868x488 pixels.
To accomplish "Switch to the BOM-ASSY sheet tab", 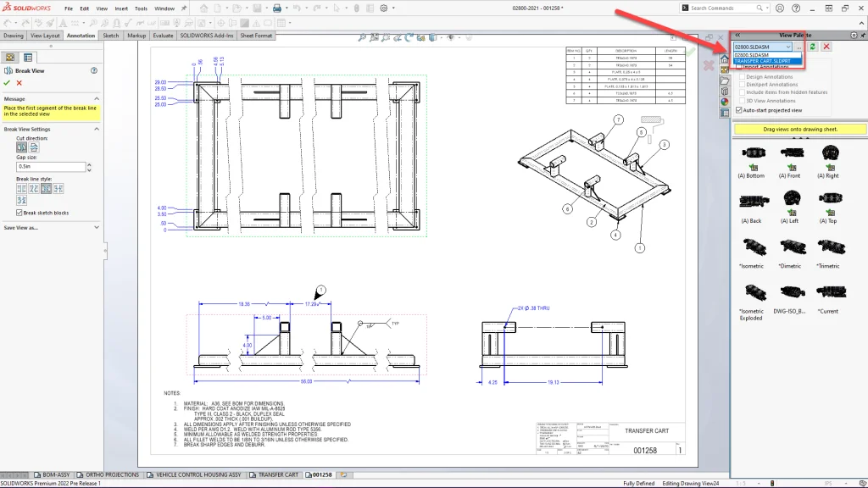I will pos(52,474).
